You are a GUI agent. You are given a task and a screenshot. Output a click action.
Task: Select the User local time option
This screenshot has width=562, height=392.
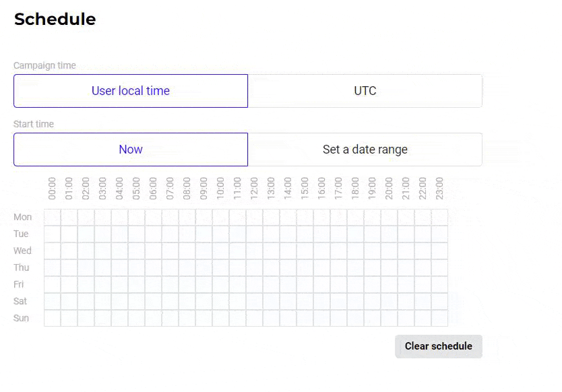[131, 91]
